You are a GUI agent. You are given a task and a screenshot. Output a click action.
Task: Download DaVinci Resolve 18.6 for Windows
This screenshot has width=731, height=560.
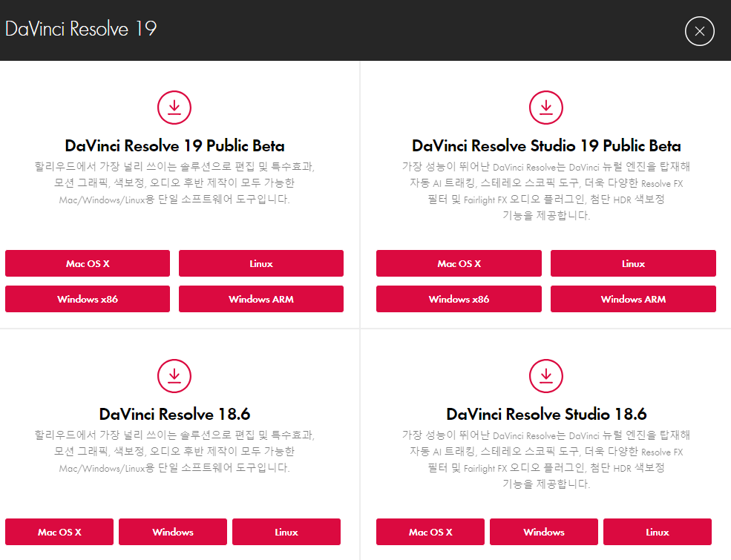pos(173,532)
